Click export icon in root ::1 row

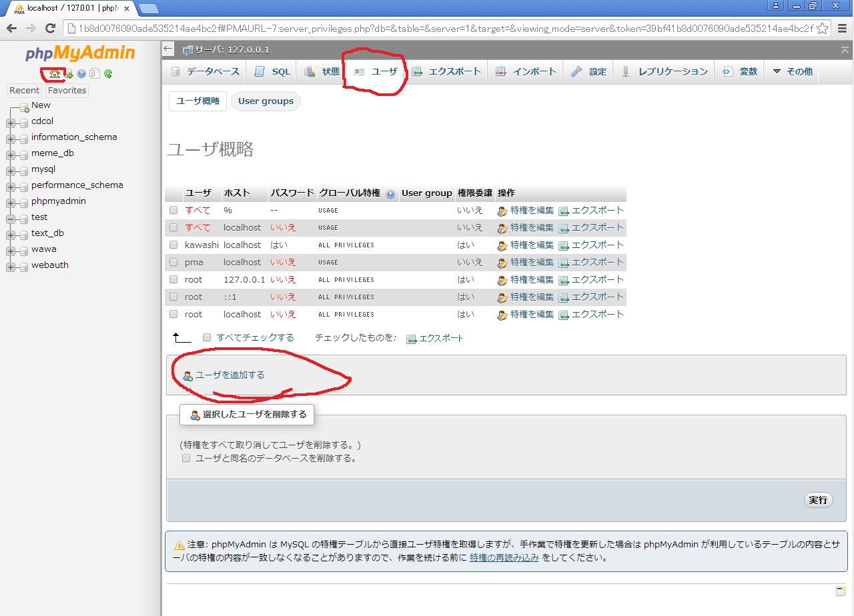point(564,298)
